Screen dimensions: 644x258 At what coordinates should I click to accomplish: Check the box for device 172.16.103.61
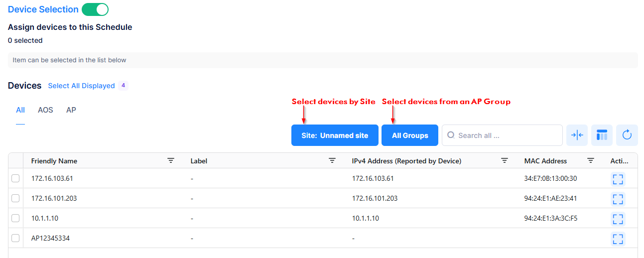tap(15, 178)
